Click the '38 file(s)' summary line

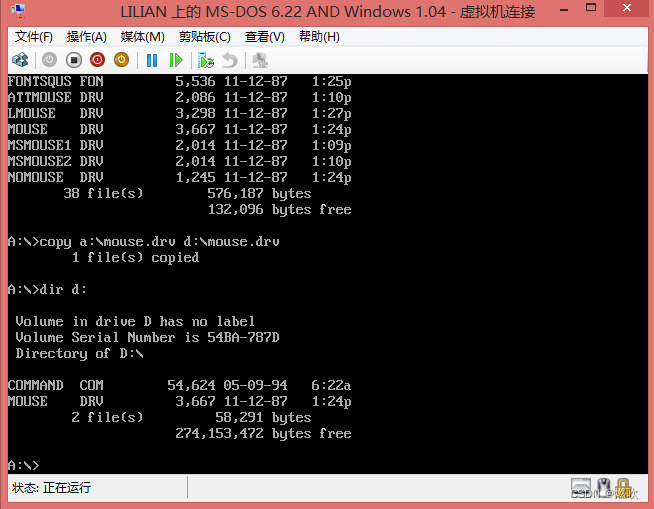pyautogui.click(x=187, y=193)
